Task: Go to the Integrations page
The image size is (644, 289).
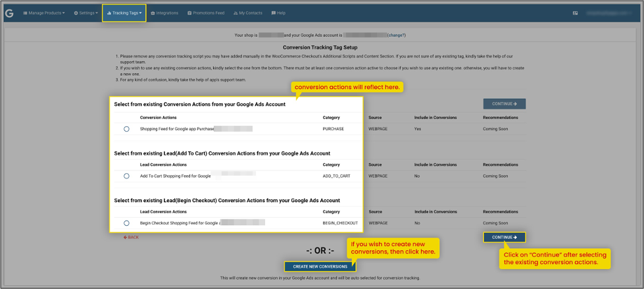Action: (x=164, y=13)
